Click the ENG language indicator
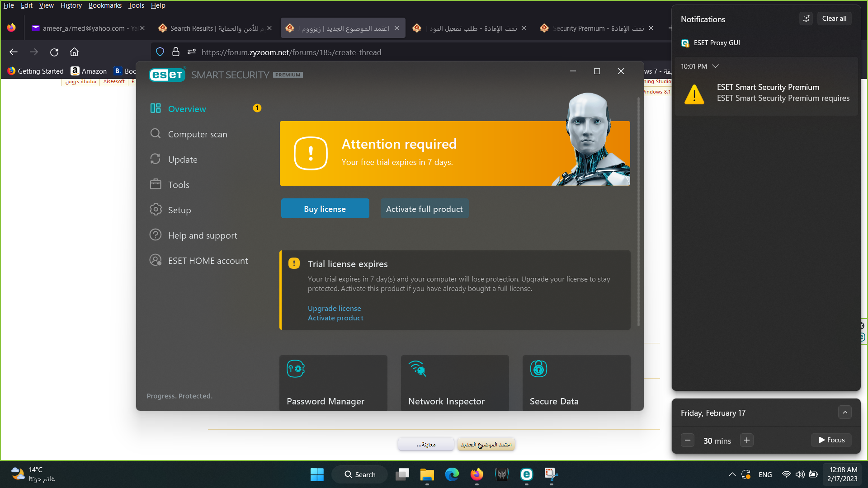 pyautogui.click(x=765, y=474)
